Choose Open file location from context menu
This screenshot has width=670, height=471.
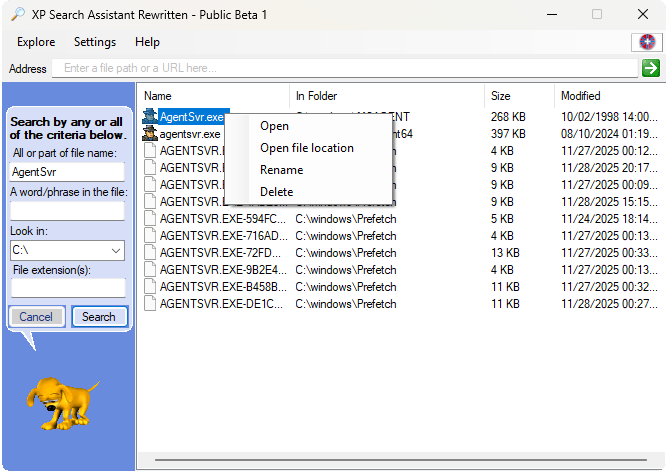(x=306, y=148)
